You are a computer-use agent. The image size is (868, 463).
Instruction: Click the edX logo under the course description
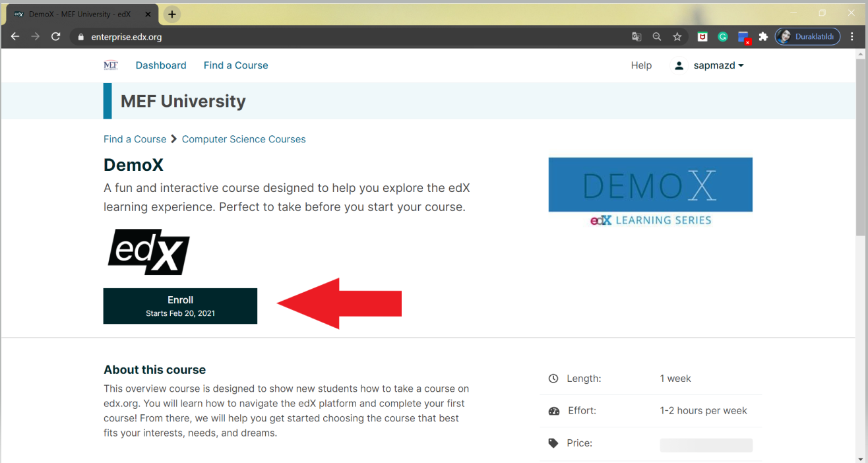click(x=148, y=252)
